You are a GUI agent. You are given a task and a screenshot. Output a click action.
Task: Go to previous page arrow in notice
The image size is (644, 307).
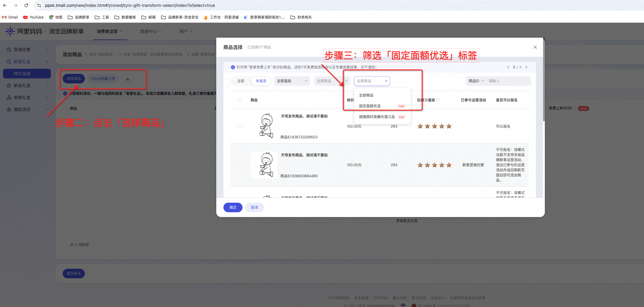coord(508,67)
